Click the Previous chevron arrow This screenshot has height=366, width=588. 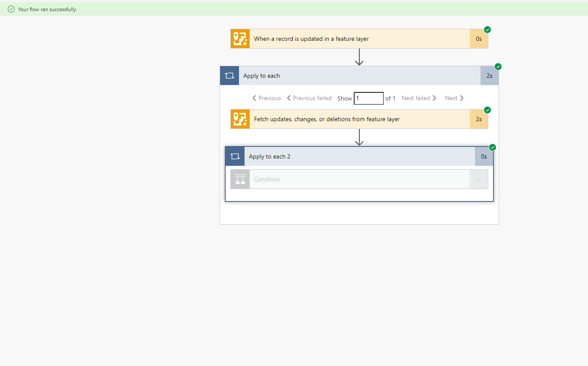254,98
